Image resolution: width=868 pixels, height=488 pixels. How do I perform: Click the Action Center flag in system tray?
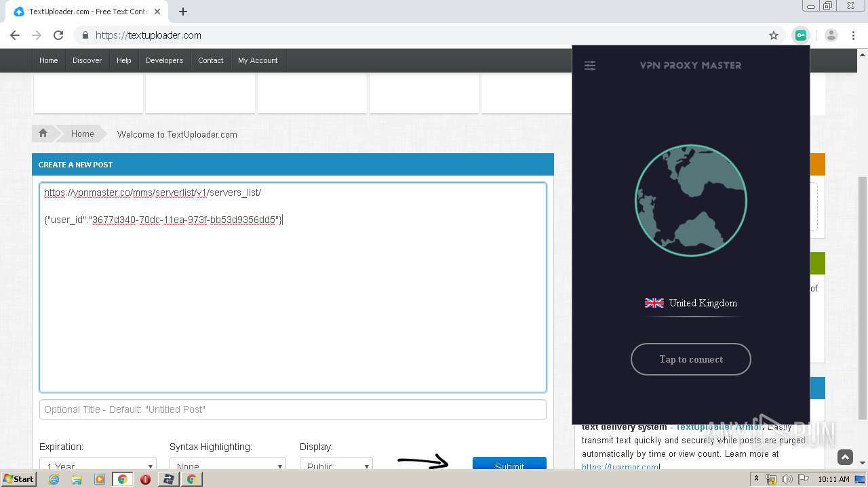(804, 479)
